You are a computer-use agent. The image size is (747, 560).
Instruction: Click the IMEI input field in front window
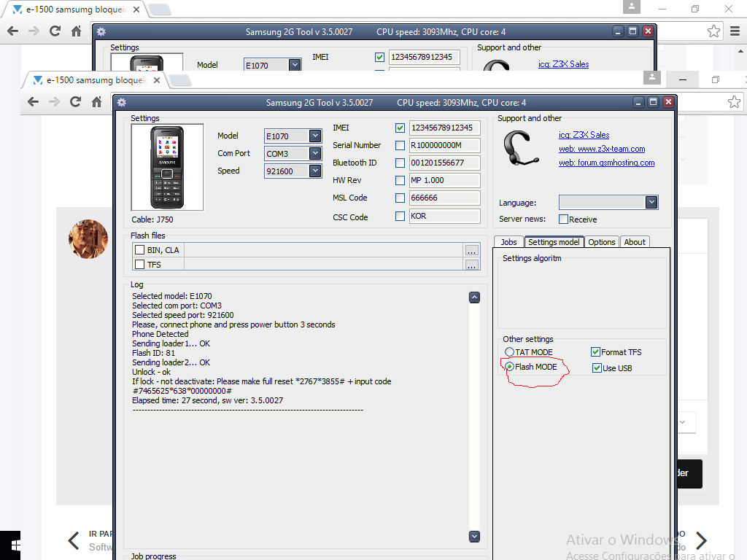point(444,128)
